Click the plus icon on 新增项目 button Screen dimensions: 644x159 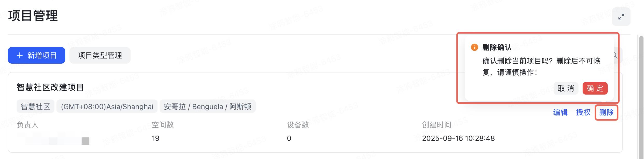tap(19, 55)
